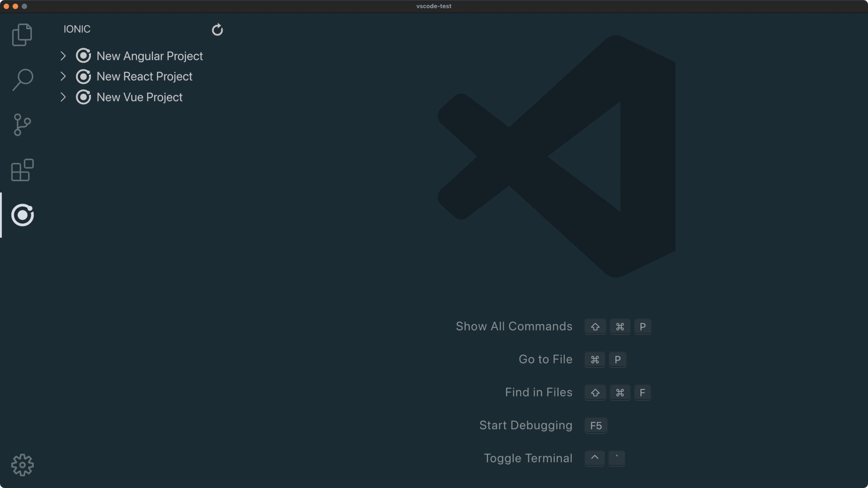Select New Angular Project in the Ionic panel
This screenshot has width=868, height=488.
point(150,55)
